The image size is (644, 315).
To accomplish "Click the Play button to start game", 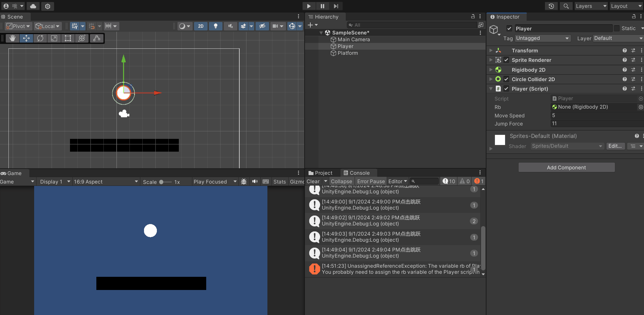I will 309,6.
